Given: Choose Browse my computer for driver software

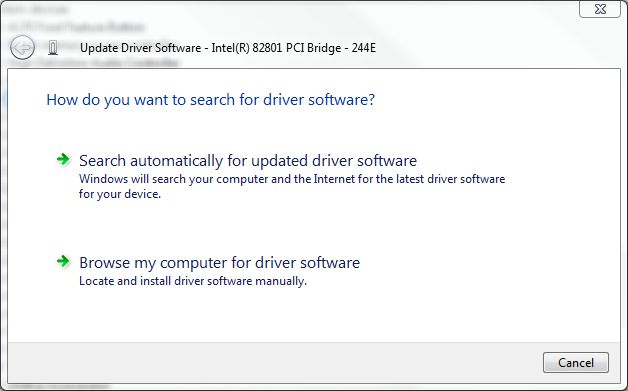Looking at the screenshot, I should pos(219,263).
